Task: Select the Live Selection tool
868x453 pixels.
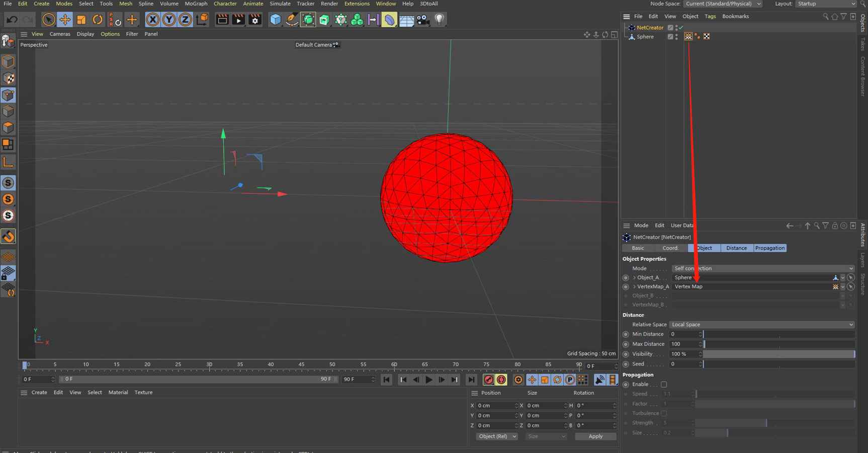Action: [48, 20]
